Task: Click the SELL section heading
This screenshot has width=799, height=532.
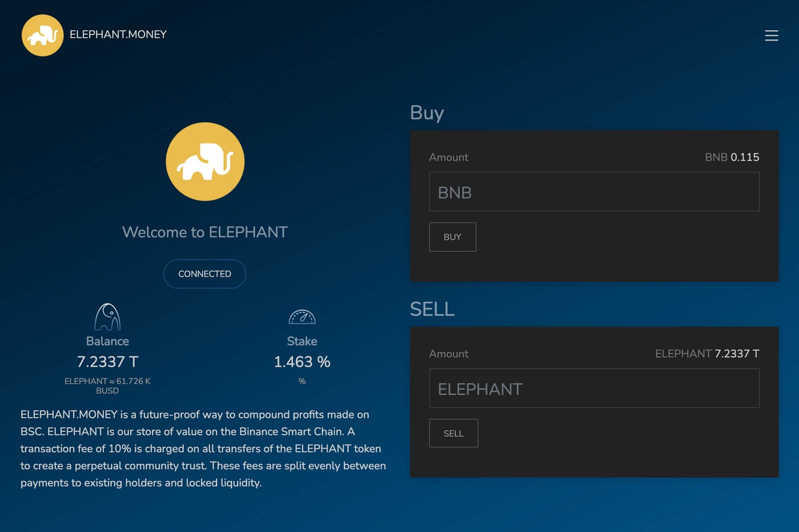Action: click(x=432, y=309)
